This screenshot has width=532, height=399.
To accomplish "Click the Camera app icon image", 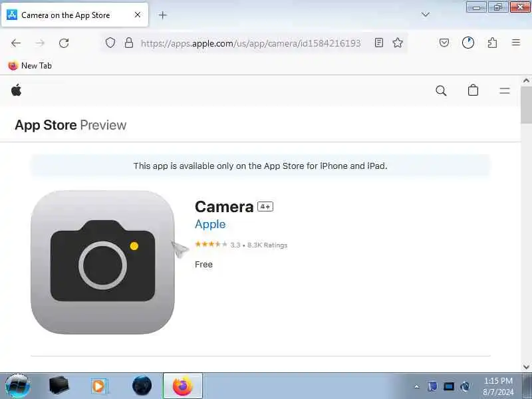I will [103, 262].
